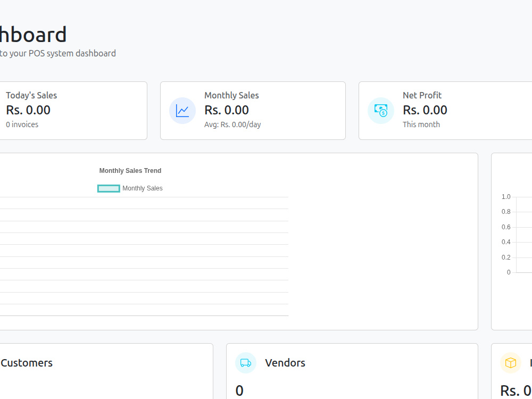Click the Dashboard page heading
The width and height of the screenshot is (532, 399).
point(33,35)
